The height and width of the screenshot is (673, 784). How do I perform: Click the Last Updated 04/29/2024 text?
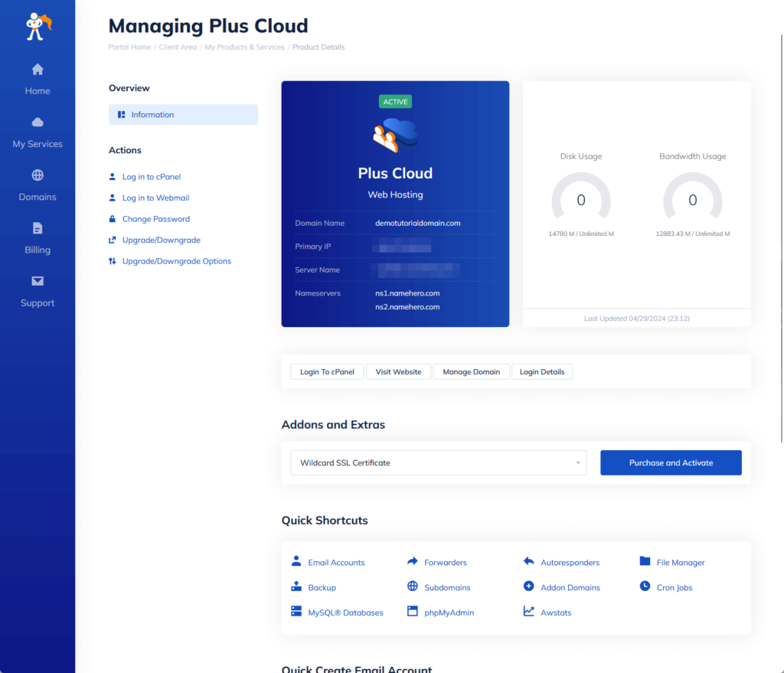click(x=636, y=319)
